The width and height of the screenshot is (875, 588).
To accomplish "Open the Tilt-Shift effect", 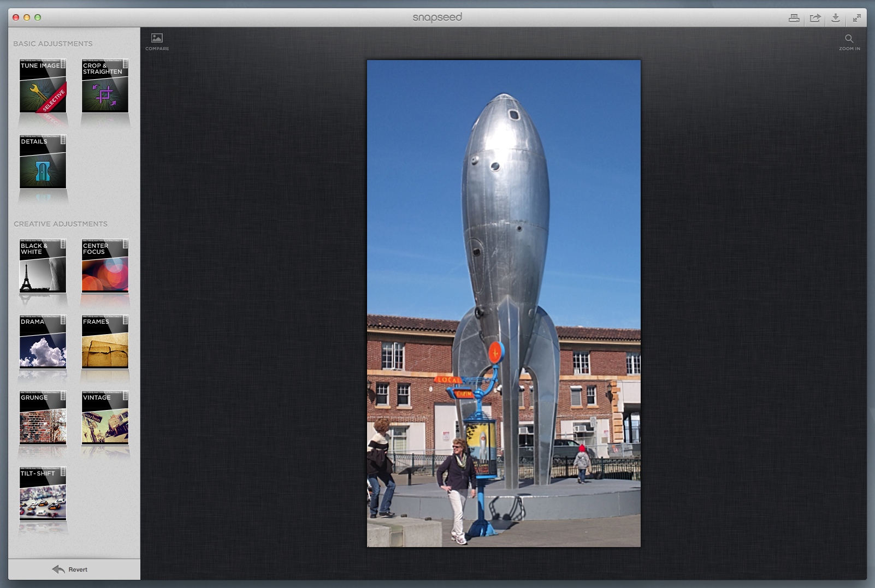I will click(x=43, y=494).
